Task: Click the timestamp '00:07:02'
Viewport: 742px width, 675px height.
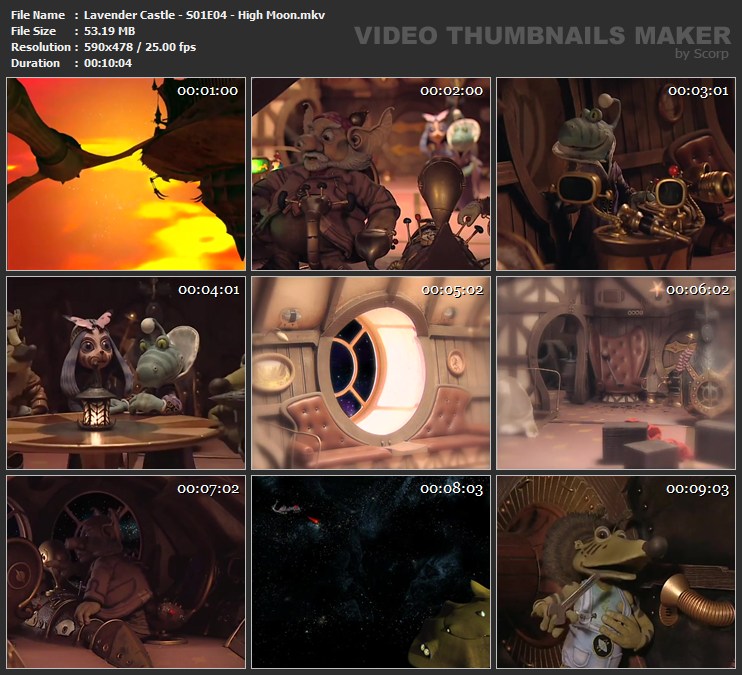Action: click(208, 488)
